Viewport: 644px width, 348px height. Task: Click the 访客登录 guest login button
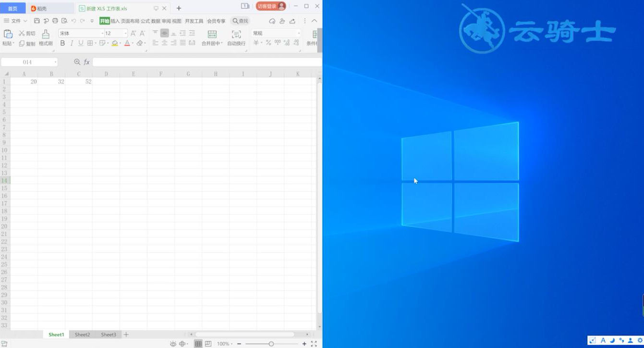pyautogui.click(x=271, y=6)
